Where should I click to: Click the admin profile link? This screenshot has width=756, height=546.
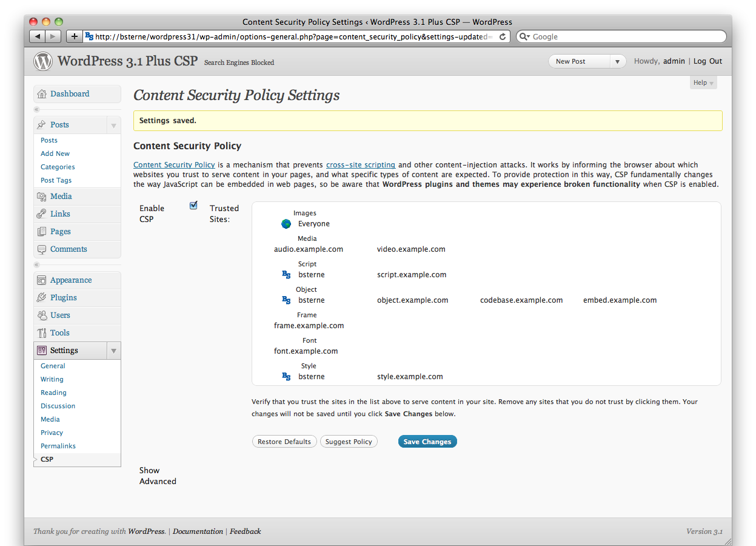tap(674, 61)
